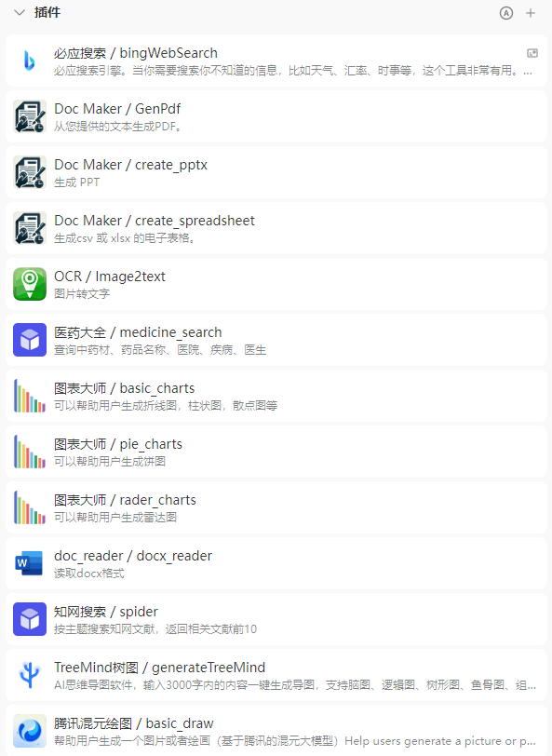Open 图表大师 / pie_charts plugin entry

(x=276, y=452)
